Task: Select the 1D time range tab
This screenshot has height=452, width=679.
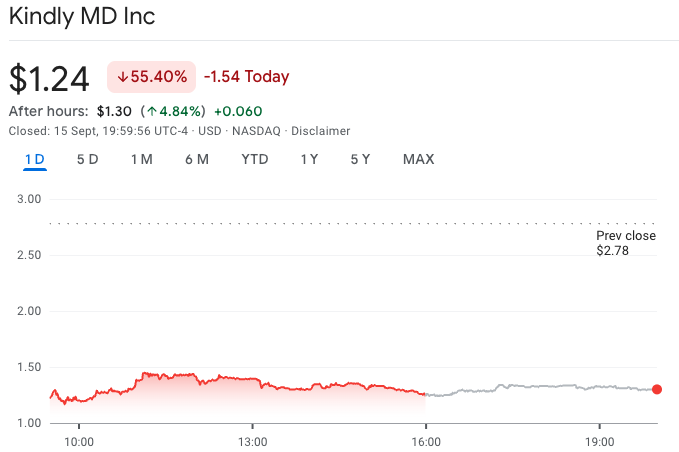Action: tap(35, 159)
